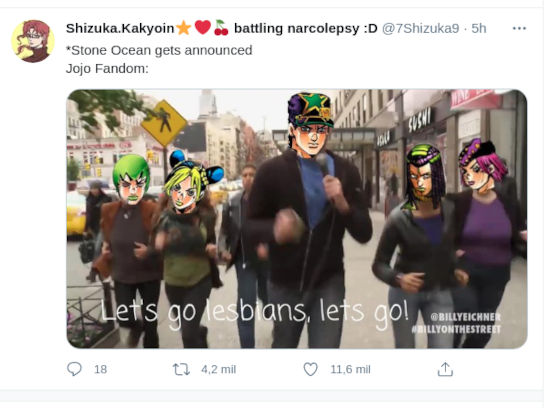This screenshot has height=408, width=550.
Task: Click the "Let's go lesbians" caption in image
Action: [x=255, y=312]
